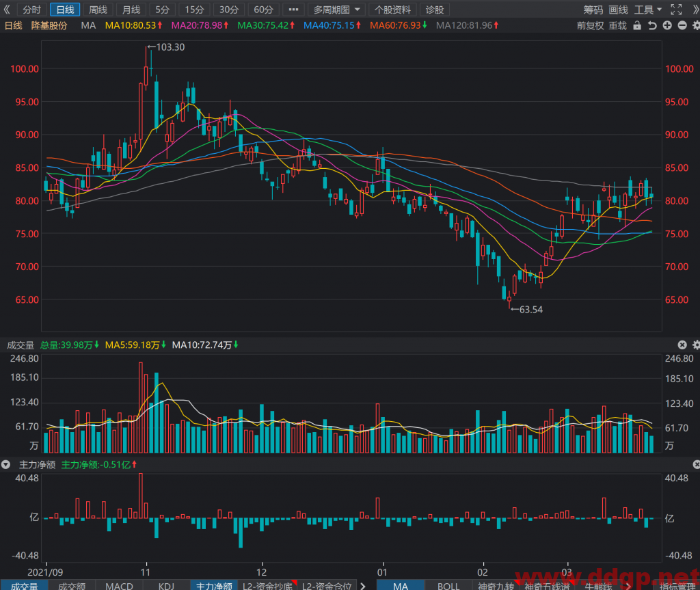Click the 主力净额:-0.51亿 readout
This screenshot has width=700, height=590.
pos(98,465)
